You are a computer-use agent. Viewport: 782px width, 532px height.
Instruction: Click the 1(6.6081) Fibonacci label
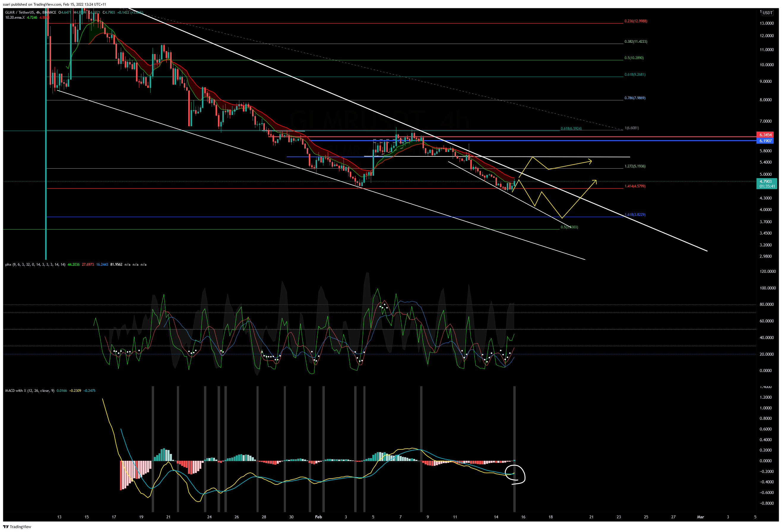pyautogui.click(x=631, y=128)
